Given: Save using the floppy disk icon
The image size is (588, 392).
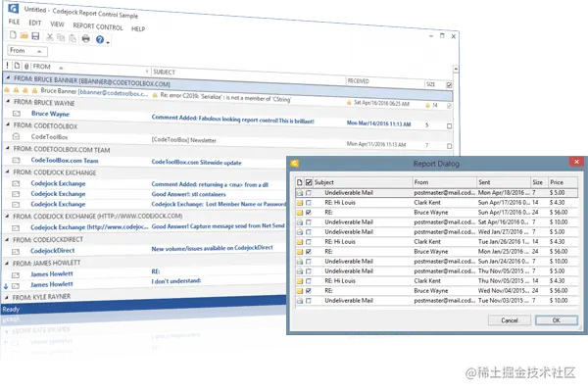Looking at the screenshot, I should pyautogui.click(x=35, y=36).
